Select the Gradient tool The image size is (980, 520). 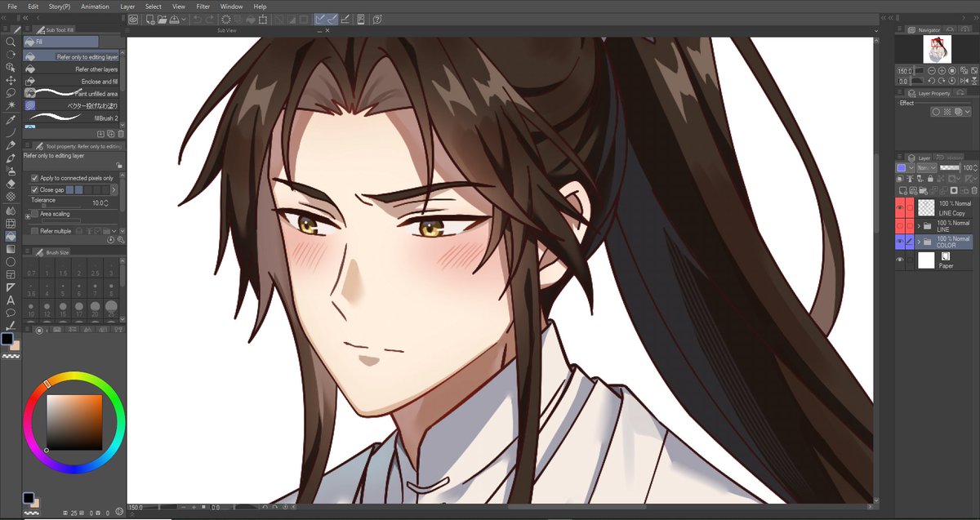(x=11, y=249)
